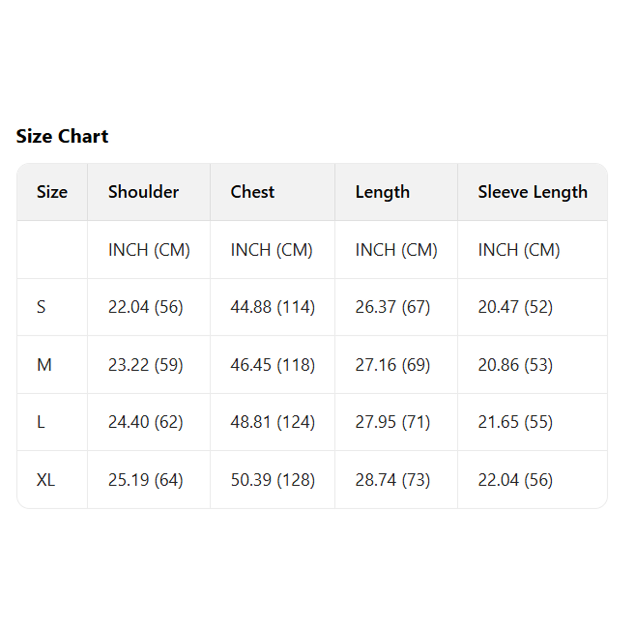Click sleeve length value 20.86 (53)

click(515, 365)
